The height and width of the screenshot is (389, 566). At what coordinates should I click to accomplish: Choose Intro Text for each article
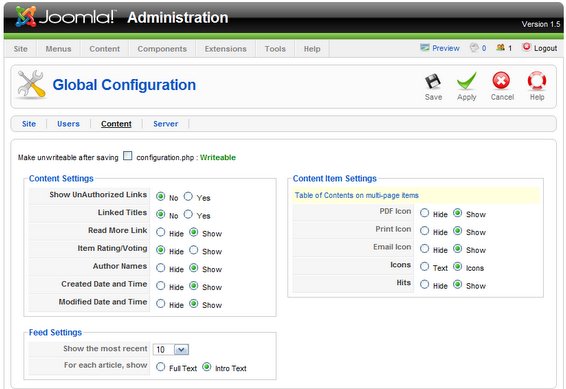click(x=207, y=367)
